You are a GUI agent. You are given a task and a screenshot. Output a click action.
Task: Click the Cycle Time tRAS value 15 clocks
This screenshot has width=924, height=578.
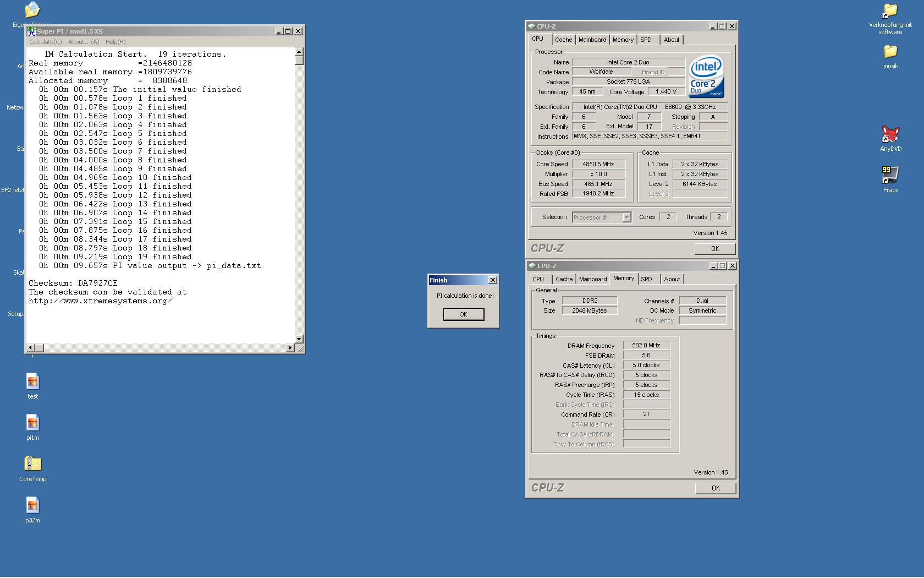click(x=646, y=395)
